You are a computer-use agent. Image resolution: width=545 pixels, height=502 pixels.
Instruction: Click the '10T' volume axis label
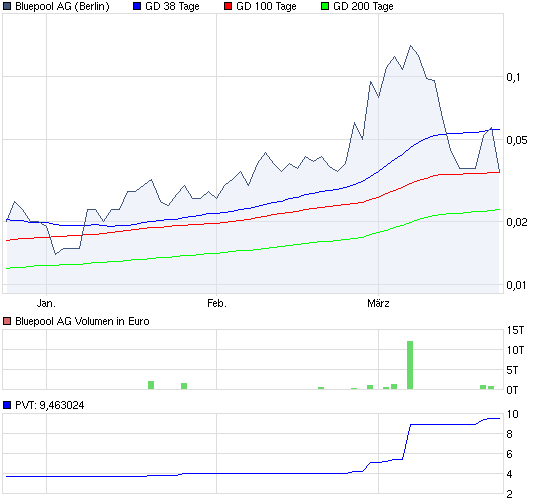tap(515, 350)
